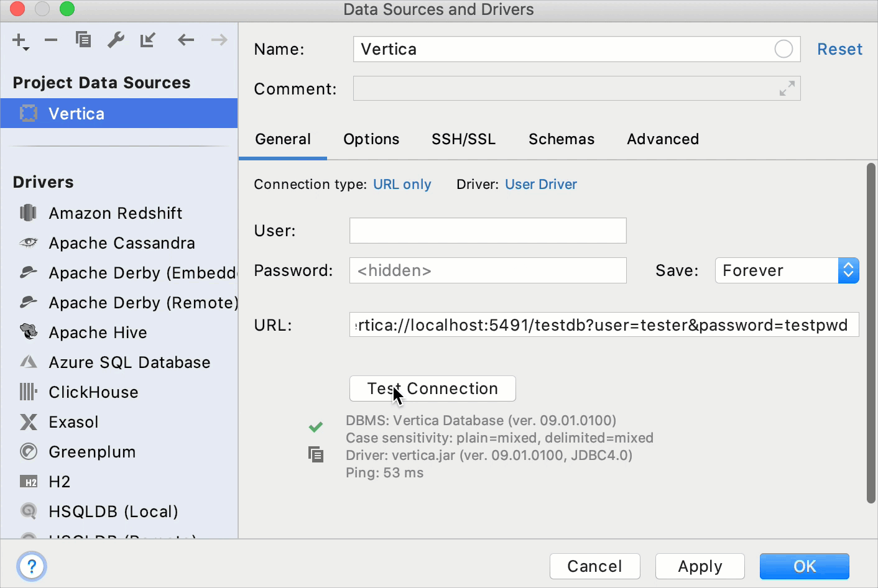Screen dimensions: 878x588
Task: Copy the connection test result with copy icon
Action: point(316,454)
